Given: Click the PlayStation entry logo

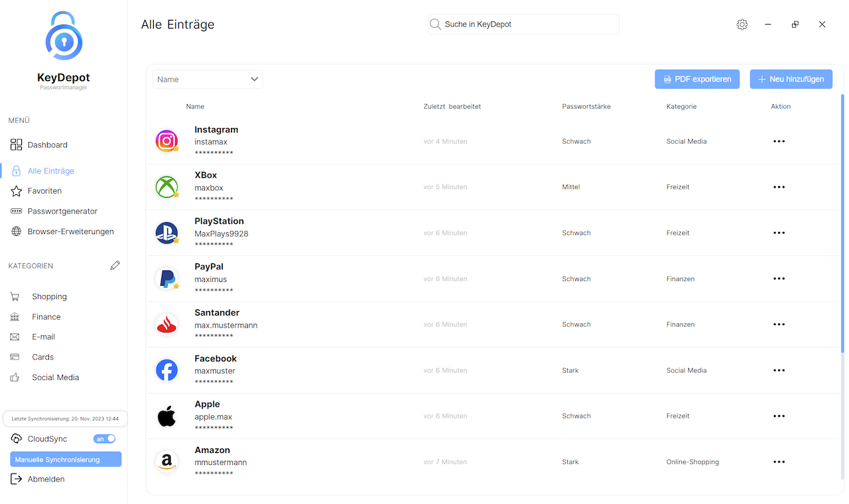Looking at the screenshot, I should point(166,233).
